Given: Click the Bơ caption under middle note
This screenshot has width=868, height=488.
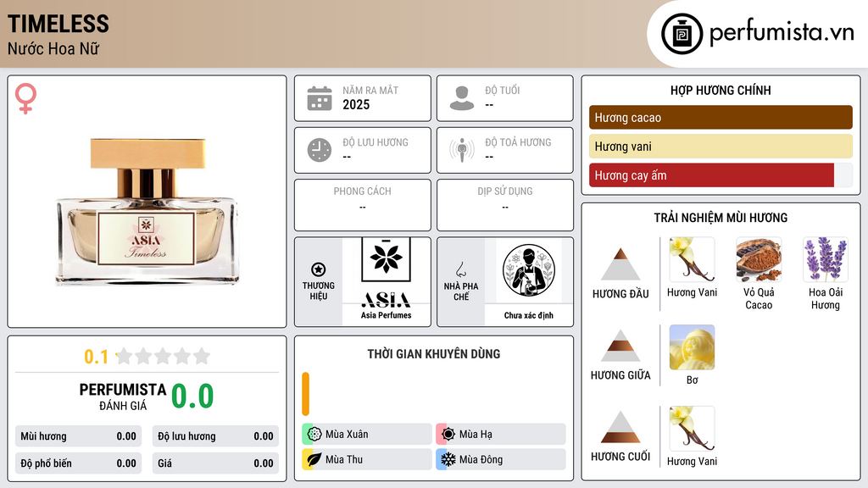Looking at the screenshot, I should click(692, 380).
